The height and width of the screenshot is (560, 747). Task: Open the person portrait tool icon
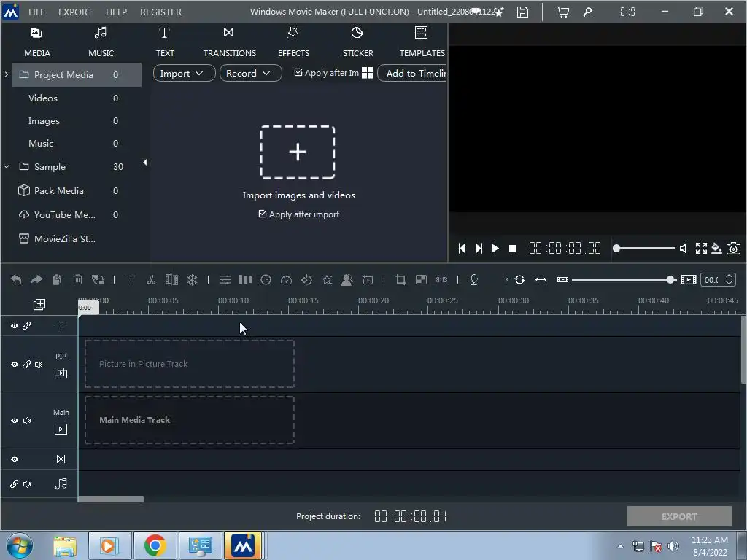click(x=347, y=279)
